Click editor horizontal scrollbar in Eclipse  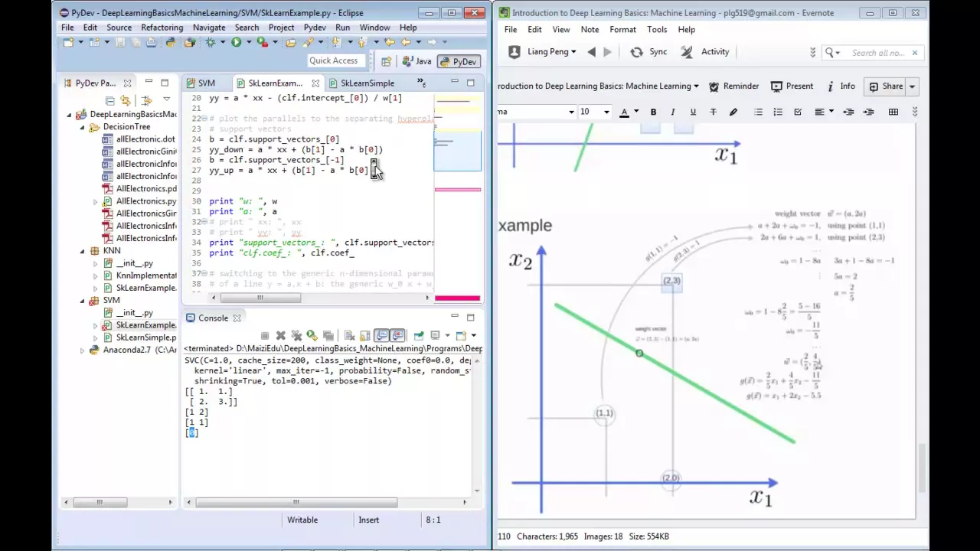click(259, 298)
